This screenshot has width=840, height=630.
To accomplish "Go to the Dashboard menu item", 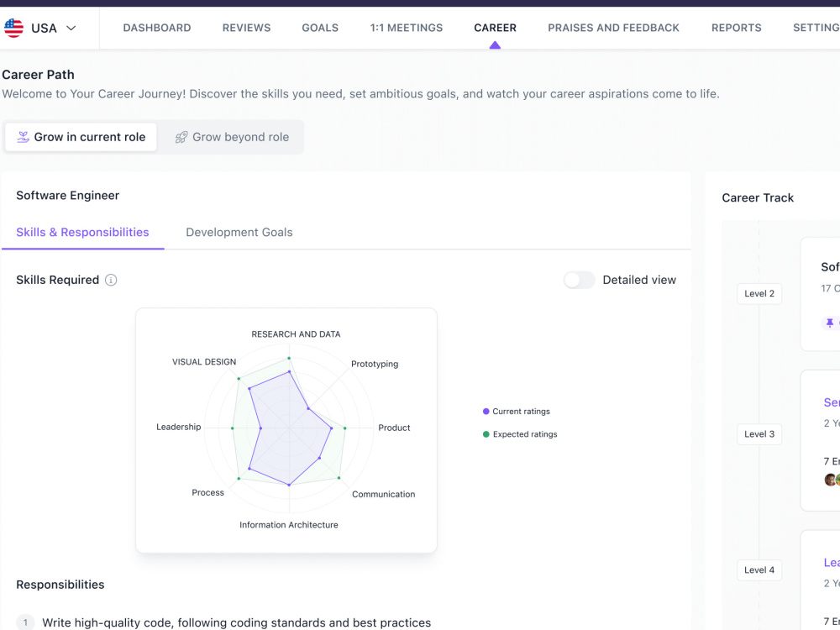I will pyautogui.click(x=157, y=28).
